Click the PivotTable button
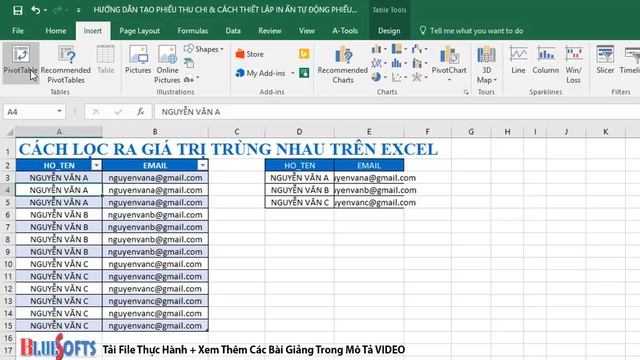640x360 pixels. pyautogui.click(x=20, y=62)
